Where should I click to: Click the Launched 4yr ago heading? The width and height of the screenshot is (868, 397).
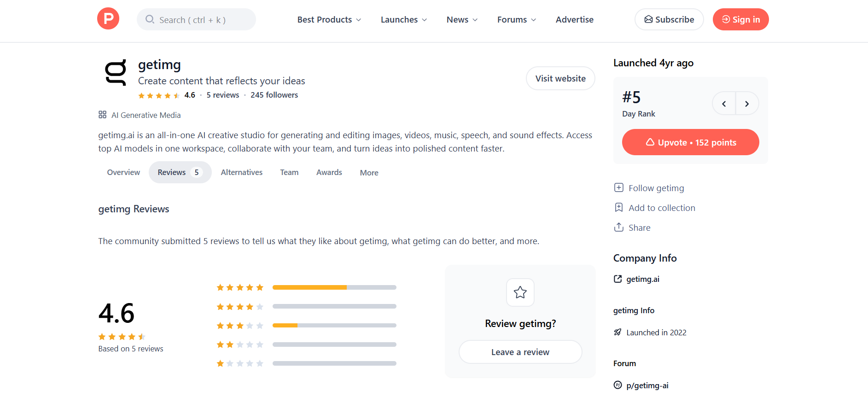point(653,63)
